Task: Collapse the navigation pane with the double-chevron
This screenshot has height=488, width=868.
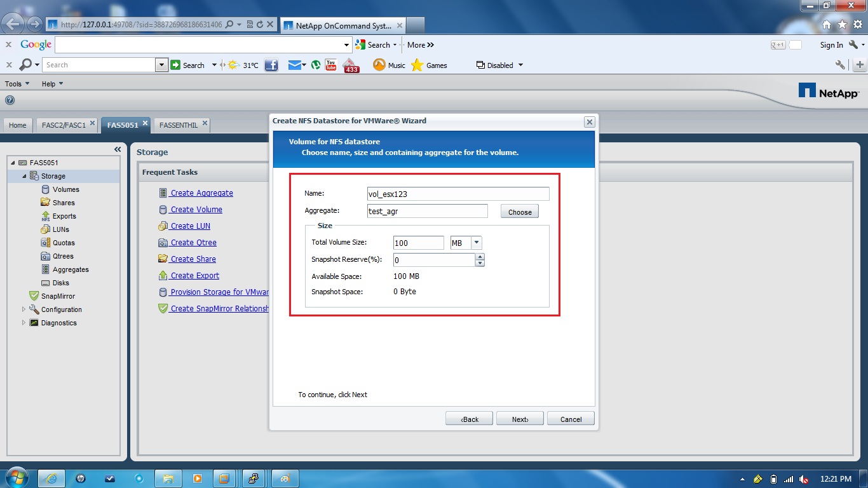Action: click(117, 149)
